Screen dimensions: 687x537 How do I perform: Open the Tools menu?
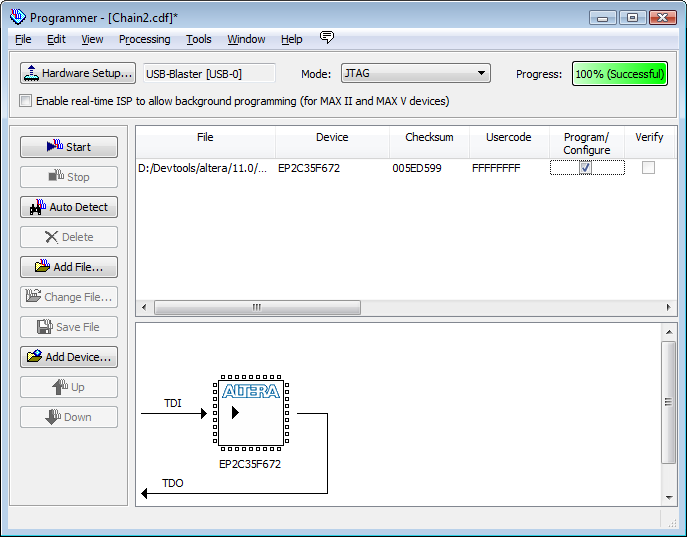[x=198, y=39]
